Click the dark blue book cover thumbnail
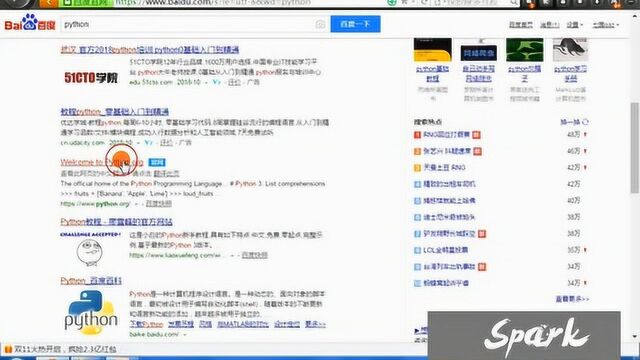The height and width of the screenshot is (360, 640). point(479,51)
